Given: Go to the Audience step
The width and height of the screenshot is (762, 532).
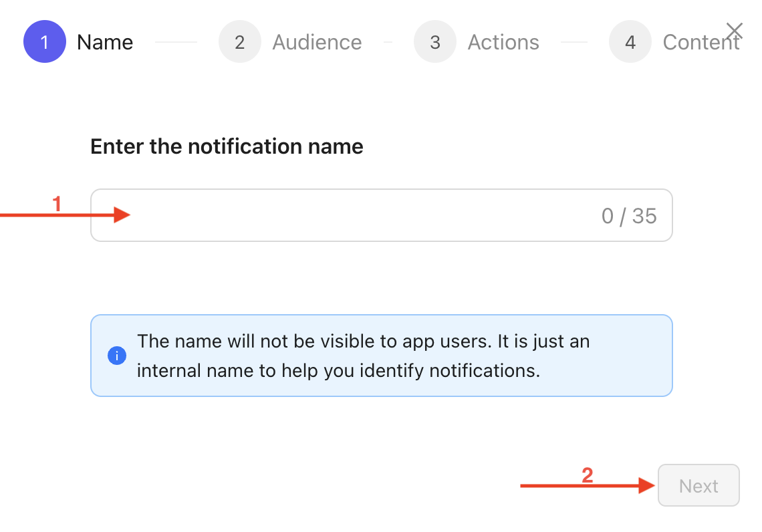Looking at the screenshot, I should coord(317,42).
